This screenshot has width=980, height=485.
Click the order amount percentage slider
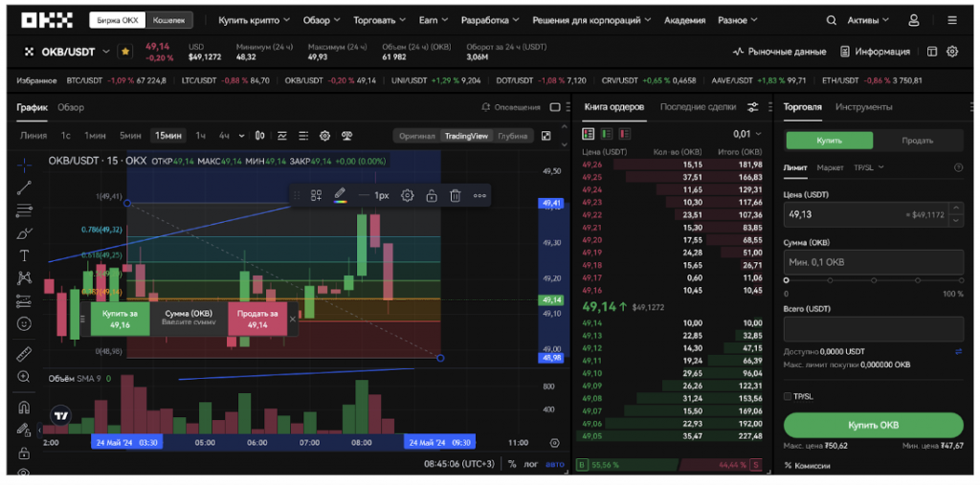click(873, 280)
